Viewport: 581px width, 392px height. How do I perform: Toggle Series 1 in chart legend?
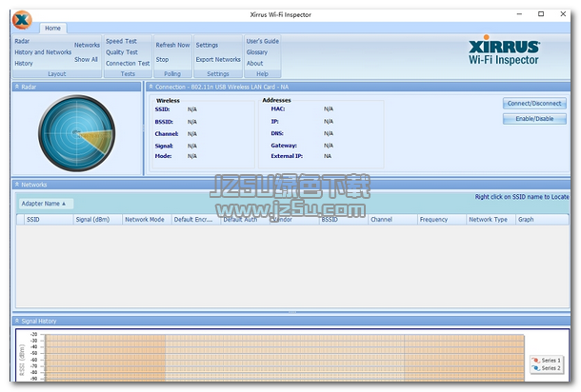coord(547,361)
